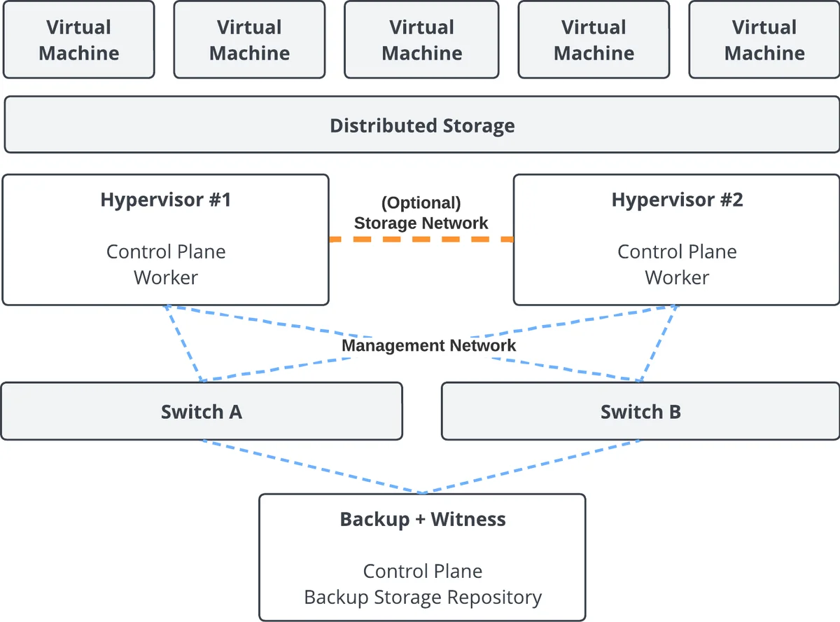Click the Hypervisor #2 heading
This screenshot has height=622, width=840.
pyautogui.click(x=677, y=200)
